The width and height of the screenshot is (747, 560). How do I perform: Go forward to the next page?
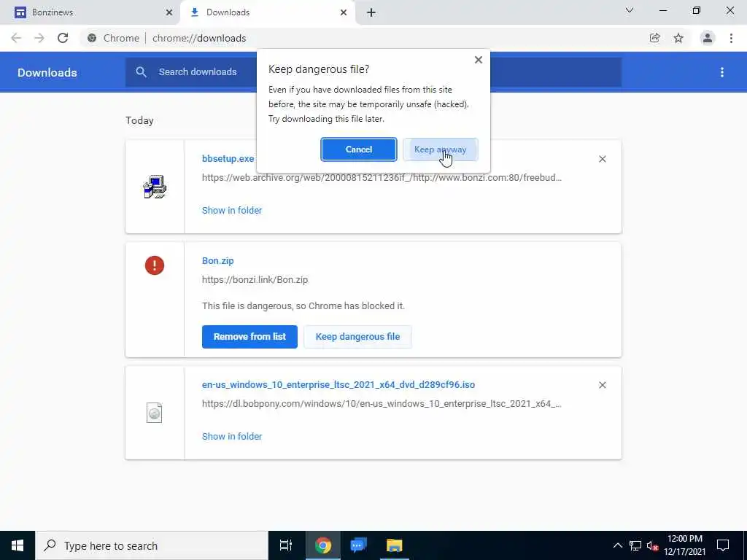39,38
